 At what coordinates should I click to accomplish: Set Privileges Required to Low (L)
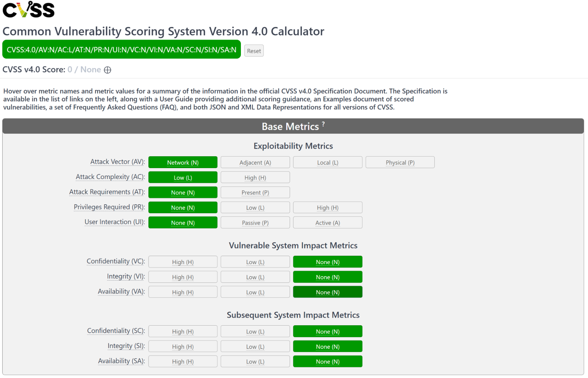[255, 208]
